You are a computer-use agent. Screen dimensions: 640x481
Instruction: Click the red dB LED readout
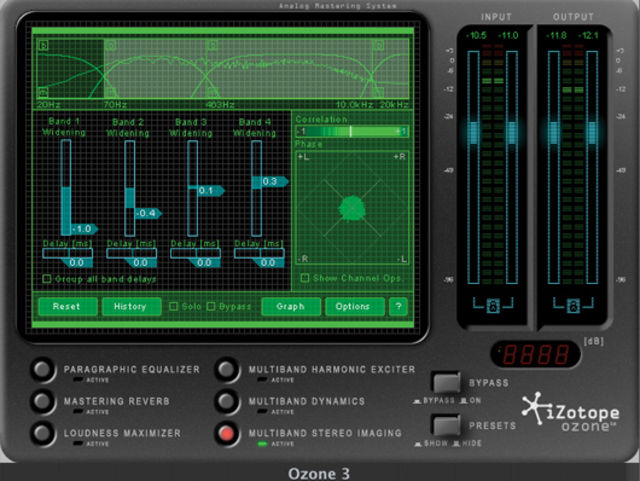[536, 354]
